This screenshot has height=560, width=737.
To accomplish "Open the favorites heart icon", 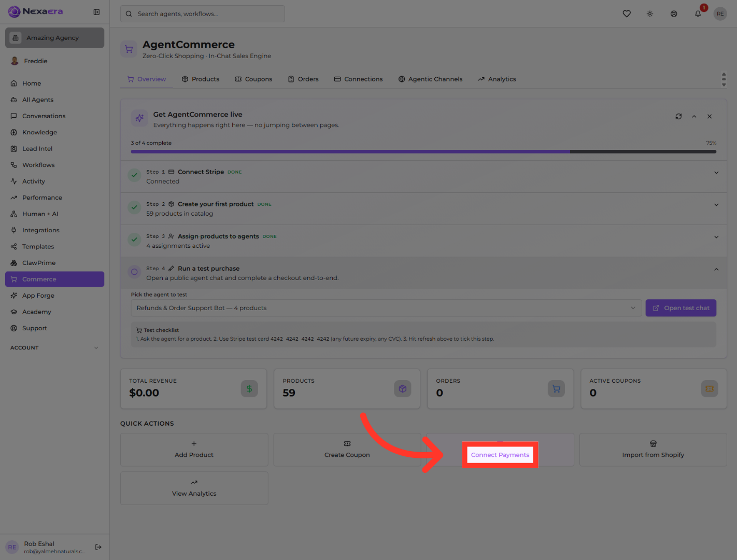I will coord(627,14).
